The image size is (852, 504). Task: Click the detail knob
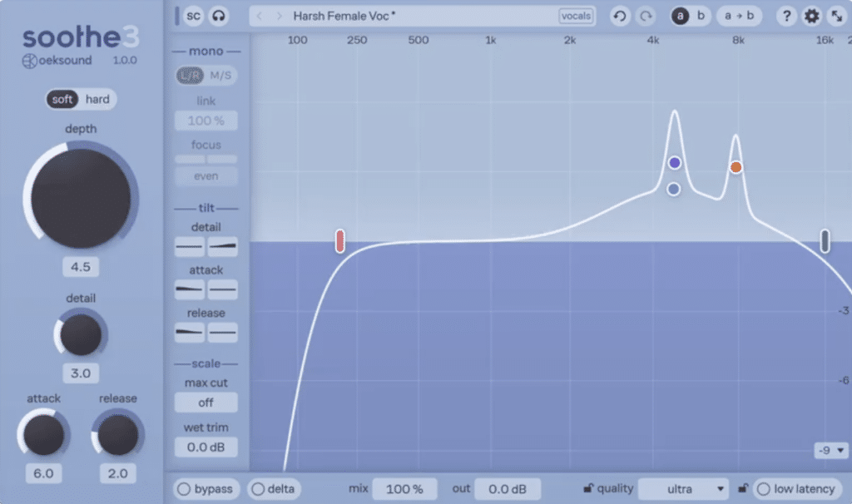tap(81, 334)
